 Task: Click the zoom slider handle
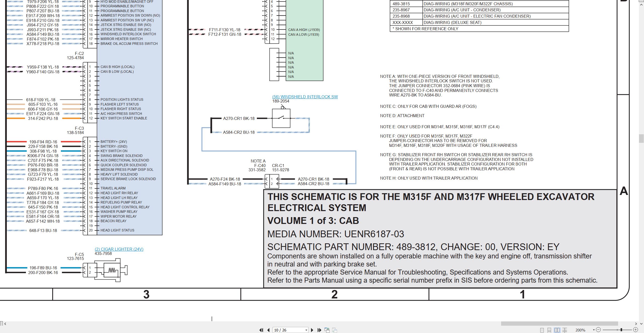[621, 330]
